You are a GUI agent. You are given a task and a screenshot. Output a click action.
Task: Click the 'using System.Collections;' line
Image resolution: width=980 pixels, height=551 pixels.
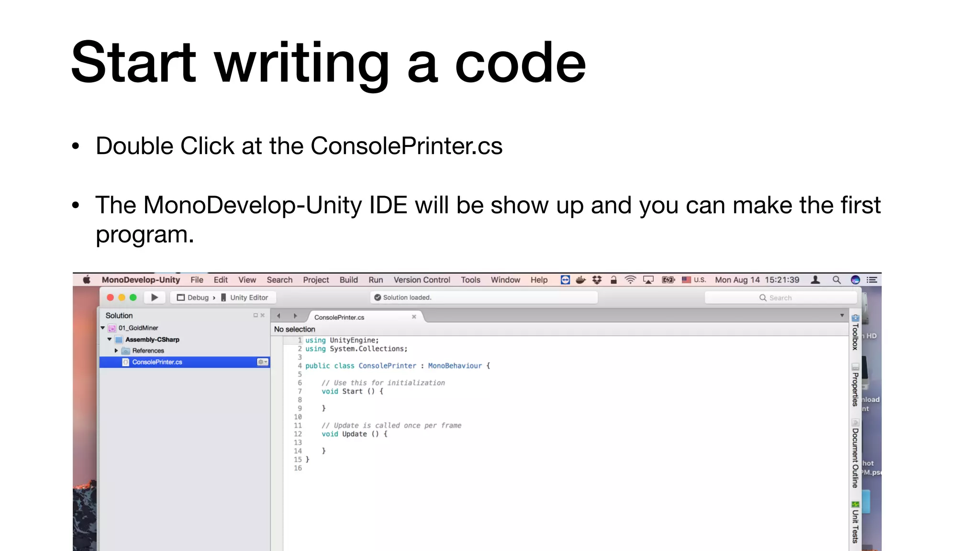click(356, 349)
